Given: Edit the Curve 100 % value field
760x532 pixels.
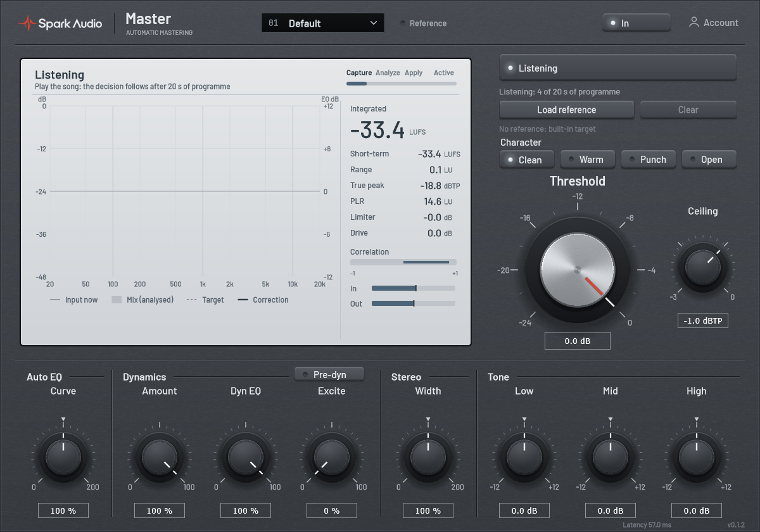Looking at the screenshot, I should click(x=63, y=510).
